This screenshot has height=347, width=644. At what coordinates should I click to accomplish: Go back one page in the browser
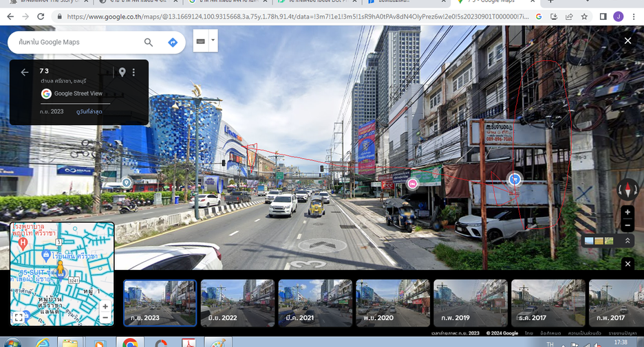10,16
